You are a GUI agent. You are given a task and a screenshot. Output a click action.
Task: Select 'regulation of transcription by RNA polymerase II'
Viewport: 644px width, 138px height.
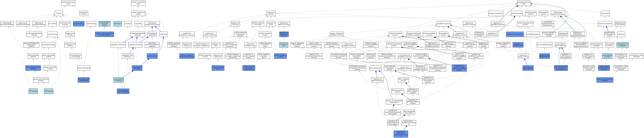(401, 134)
